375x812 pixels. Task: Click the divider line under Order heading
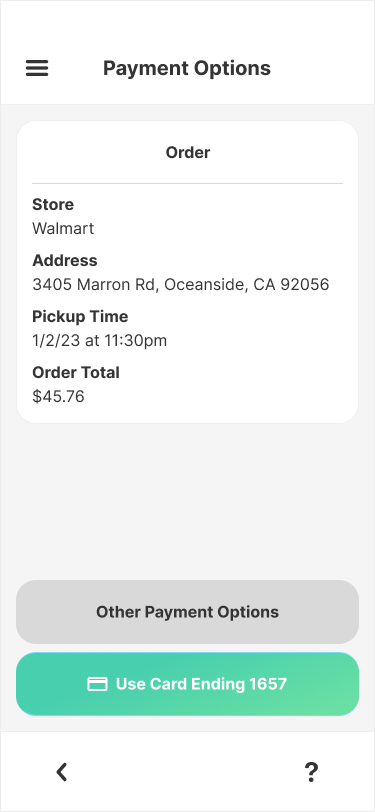(188, 183)
